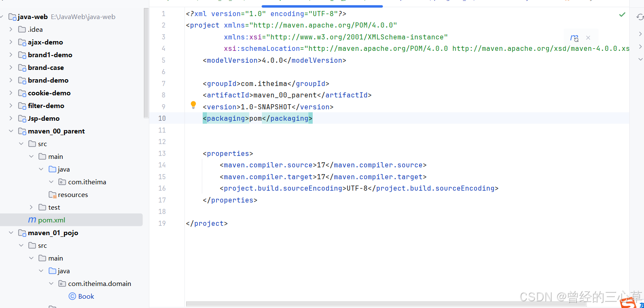Collapse the com.itheima package node

point(51,182)
